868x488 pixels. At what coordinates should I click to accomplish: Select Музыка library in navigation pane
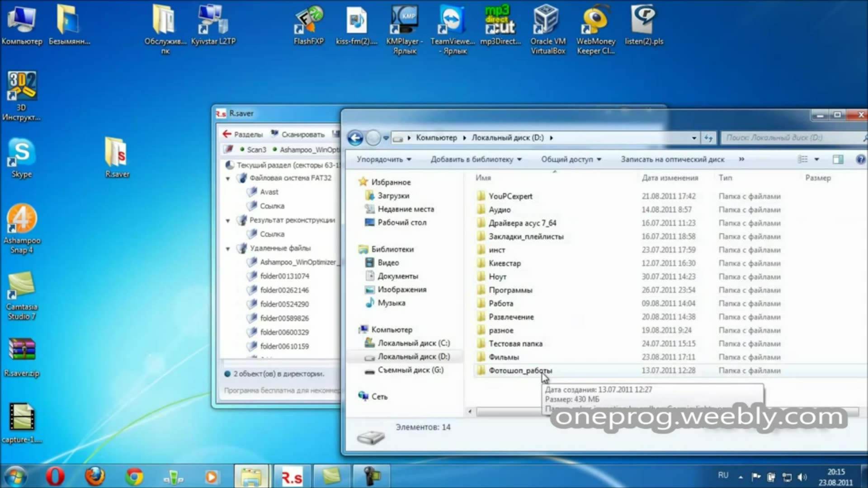tap(386, 303)
